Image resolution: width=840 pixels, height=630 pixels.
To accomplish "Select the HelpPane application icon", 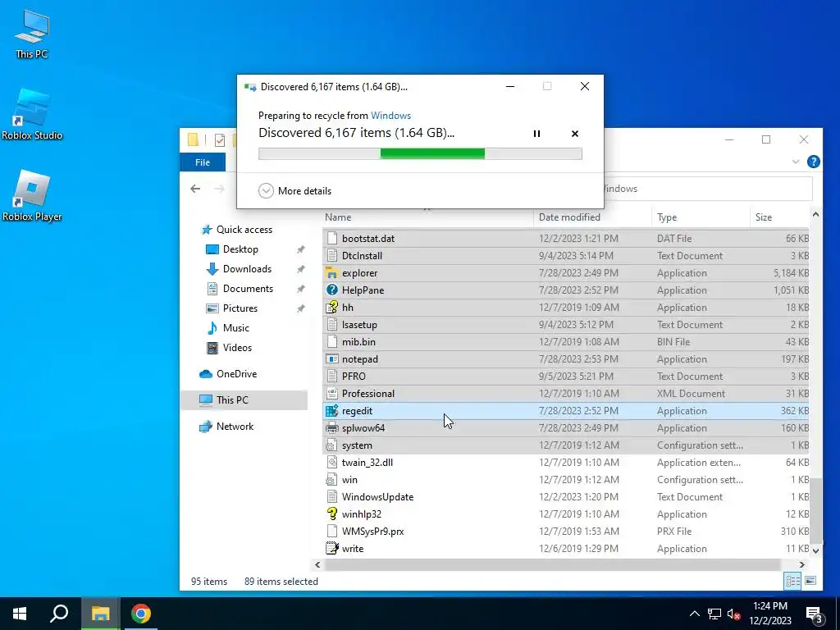I will [x=332, y=290].
